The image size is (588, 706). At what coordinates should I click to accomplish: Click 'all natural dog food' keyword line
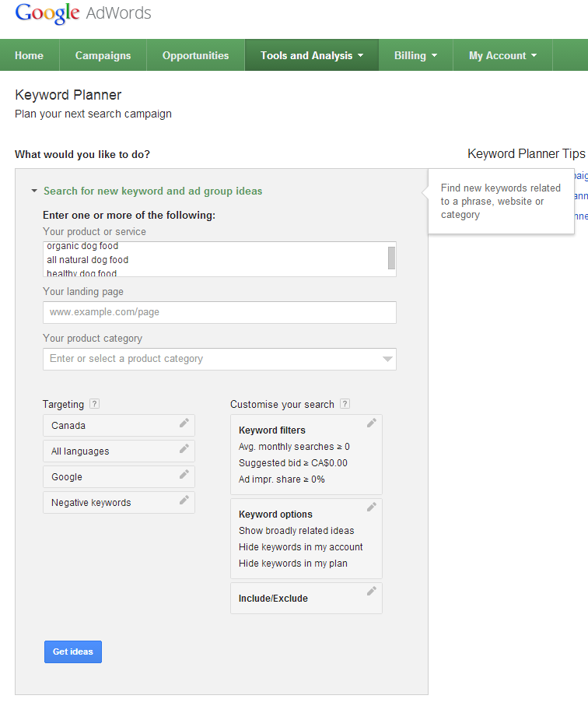[88, 260]
